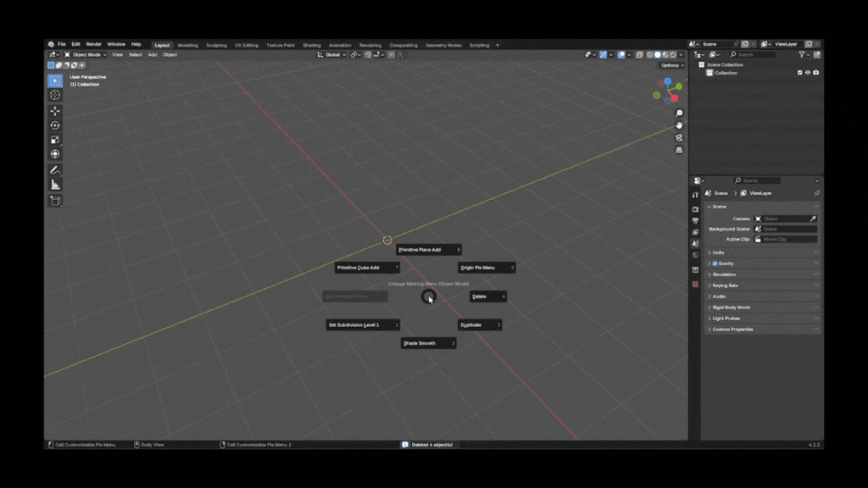Switch to the Shading workspace tab
This screenshot has width=868, height=488.
[312, 46]
